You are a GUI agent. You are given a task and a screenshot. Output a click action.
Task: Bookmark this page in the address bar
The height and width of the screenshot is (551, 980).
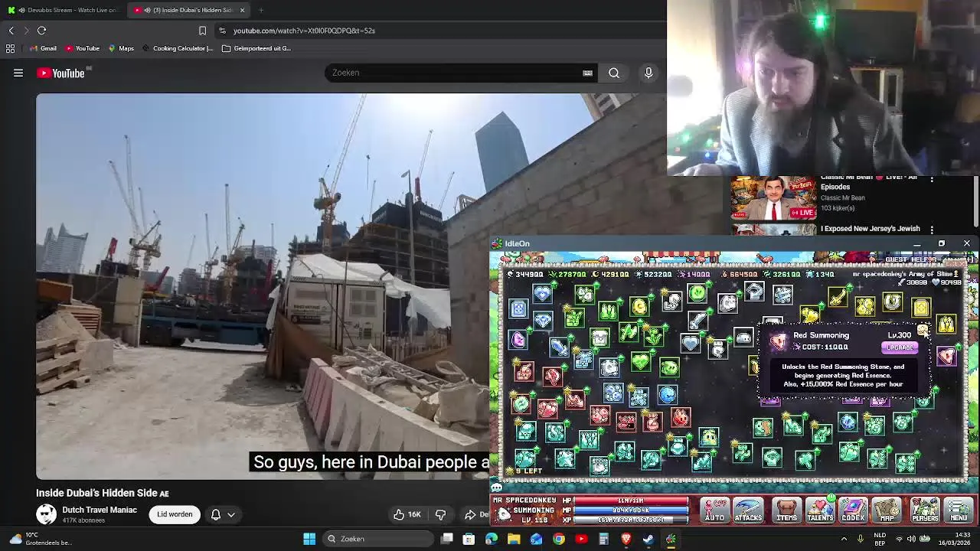pyautogui.click(x=202, y=31)
